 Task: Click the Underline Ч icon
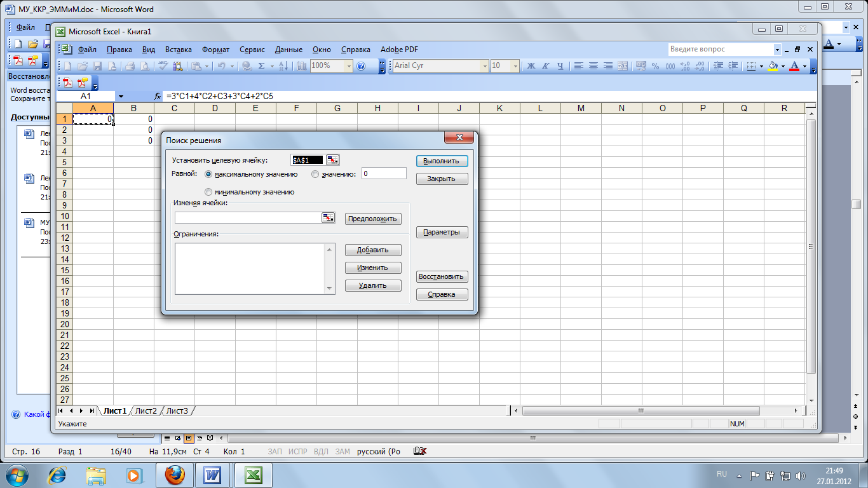(560, 65)
